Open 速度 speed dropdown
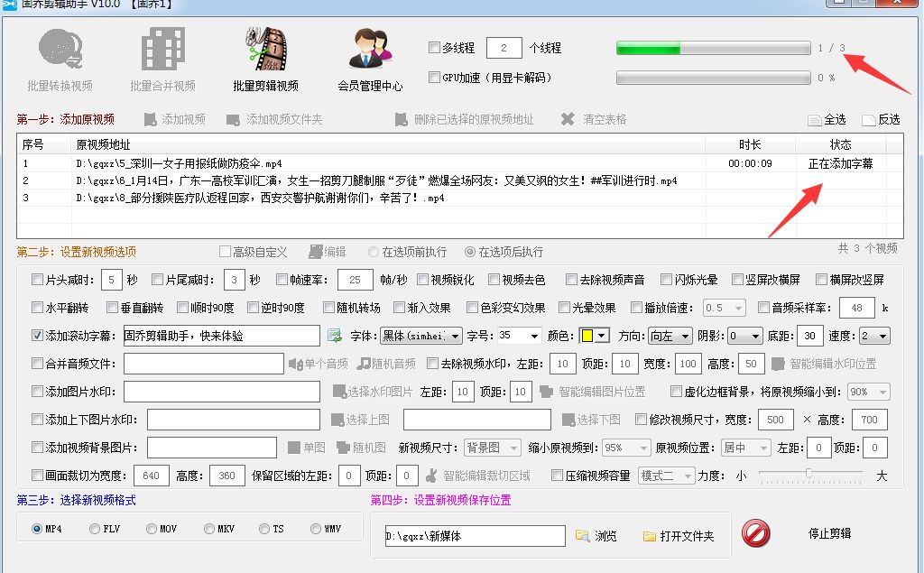Viewport: 924px width, 573px height. tap(873, 336)
